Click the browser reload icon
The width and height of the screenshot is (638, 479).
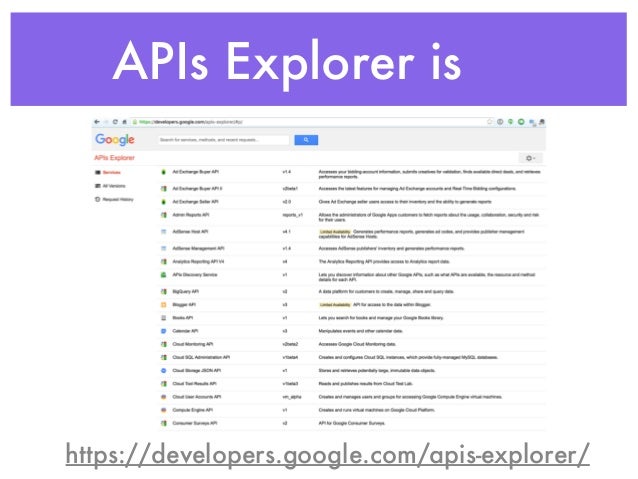click(x=115, y=122)
